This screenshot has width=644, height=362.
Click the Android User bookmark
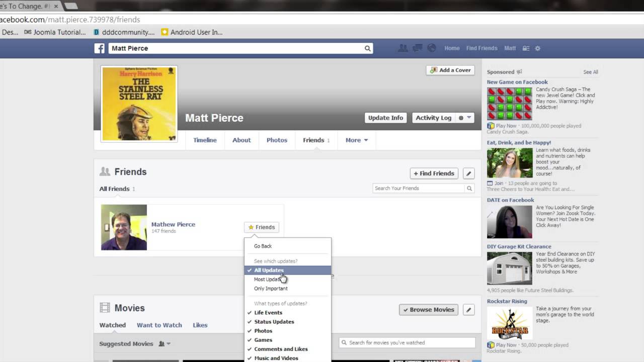pyautogui.click(x=192, y=32)
